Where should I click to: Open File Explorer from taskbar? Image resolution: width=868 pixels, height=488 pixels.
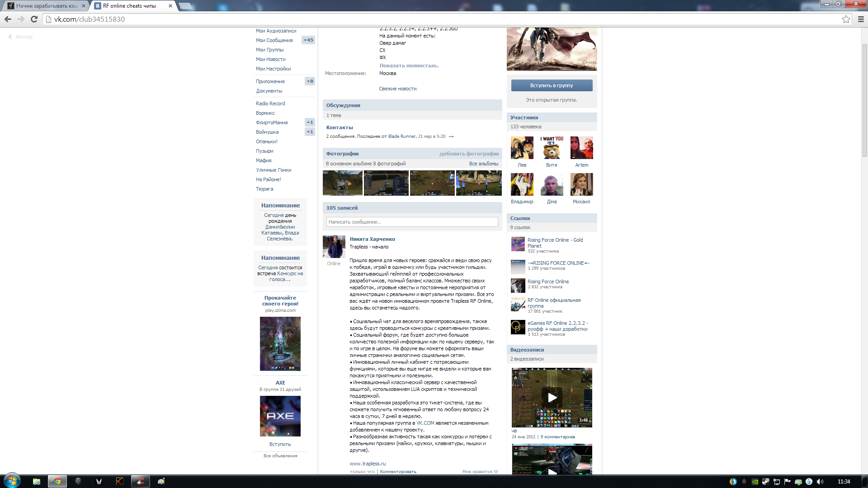coord(37,481)
